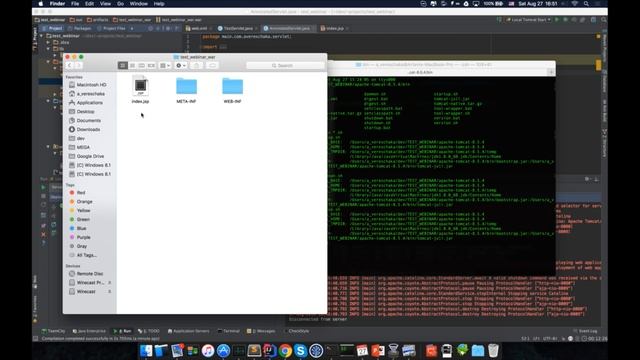The height and width of the screenshot is (360, 640).
Task: Go forward in Finder window
Action: (78, 65)
